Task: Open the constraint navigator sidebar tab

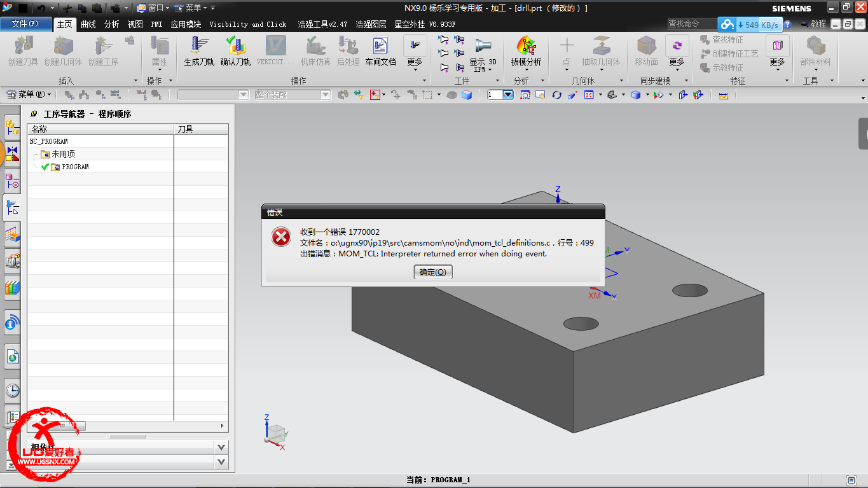Action: [12, 153]
